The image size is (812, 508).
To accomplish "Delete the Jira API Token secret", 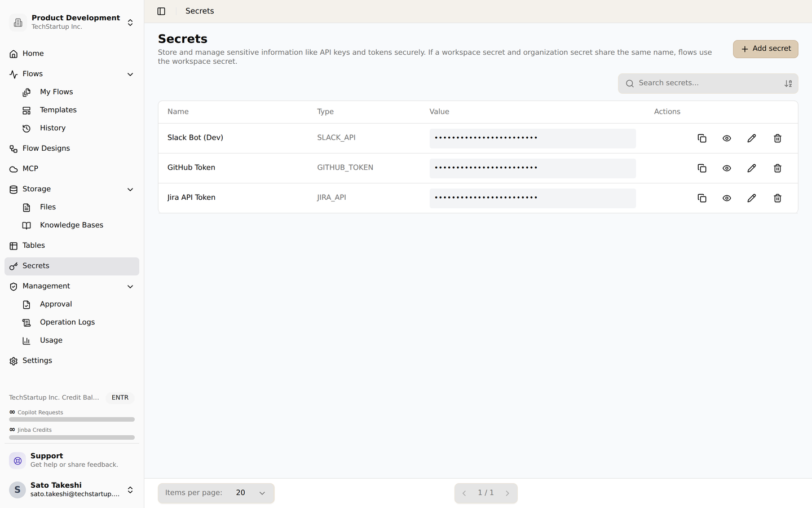I will coord(778,198).
